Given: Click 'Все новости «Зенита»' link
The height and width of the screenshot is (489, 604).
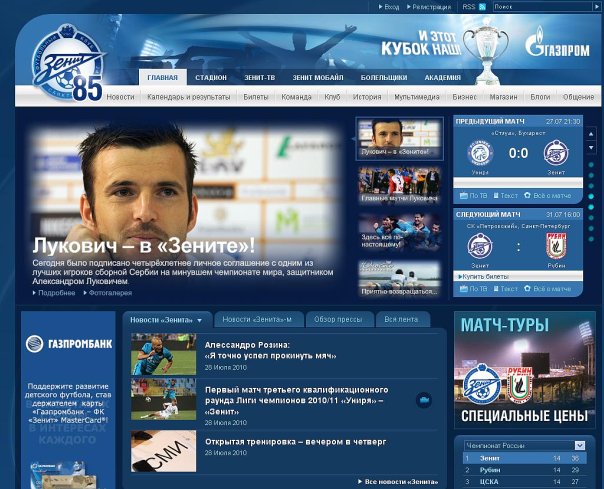Looking at the screenshot, I should pos(400,481).
